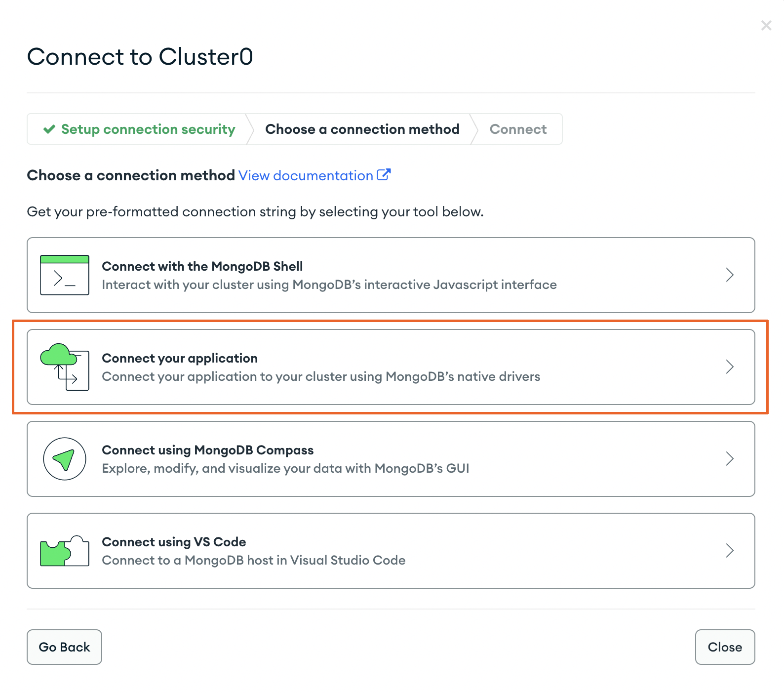784x693 pixels.
Task: Click the X to dismiss the dialog
Action: point(766,25)
